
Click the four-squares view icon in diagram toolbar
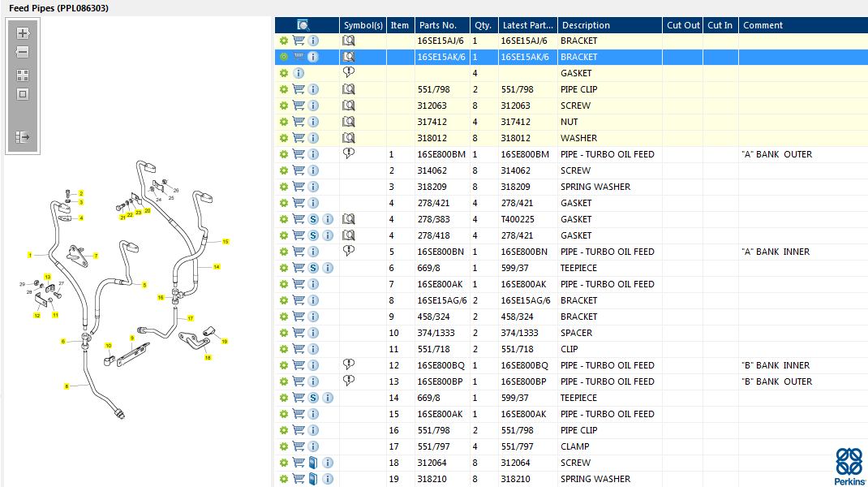point(22,75)
